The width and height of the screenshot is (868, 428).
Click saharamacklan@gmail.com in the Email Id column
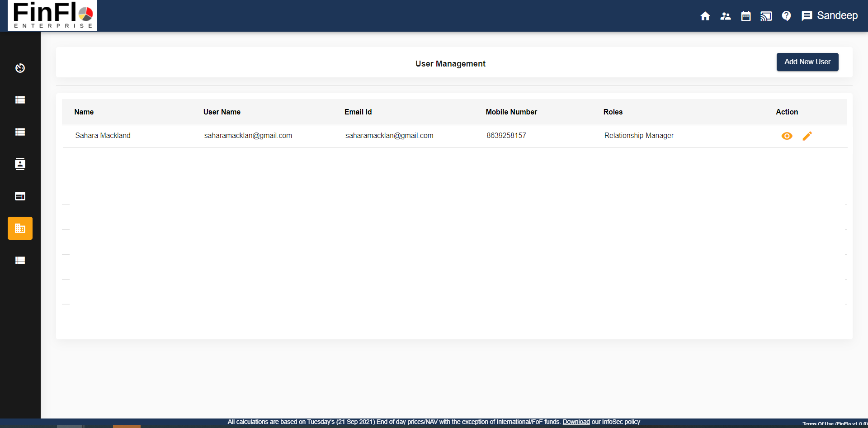[389, 136]
